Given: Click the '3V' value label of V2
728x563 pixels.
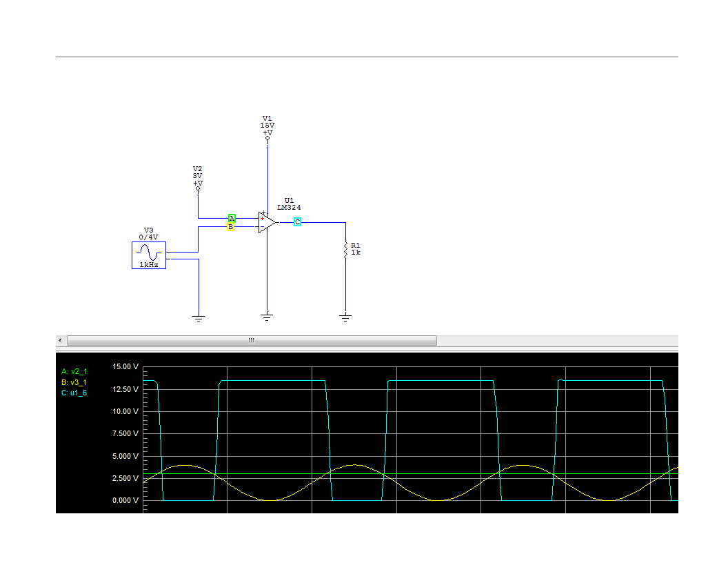Looking at the screenshot, I should coord(197,175).
